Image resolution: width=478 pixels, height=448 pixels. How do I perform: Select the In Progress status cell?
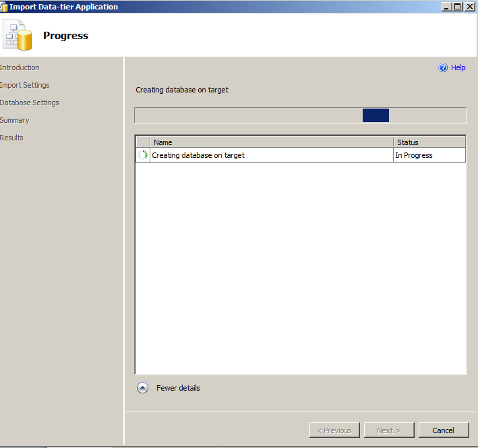click(429, 155)
